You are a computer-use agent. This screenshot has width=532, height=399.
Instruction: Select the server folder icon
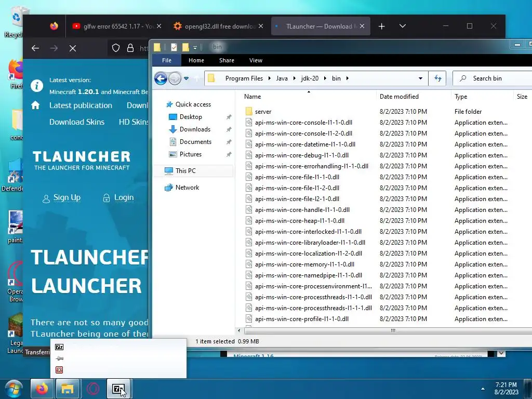[249, 111]
